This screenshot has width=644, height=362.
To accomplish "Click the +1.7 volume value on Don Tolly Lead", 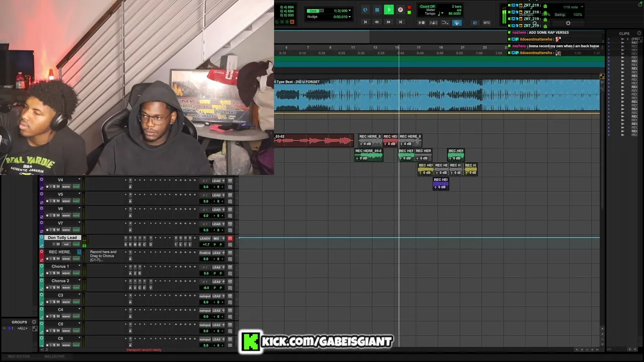I will 206,244.
